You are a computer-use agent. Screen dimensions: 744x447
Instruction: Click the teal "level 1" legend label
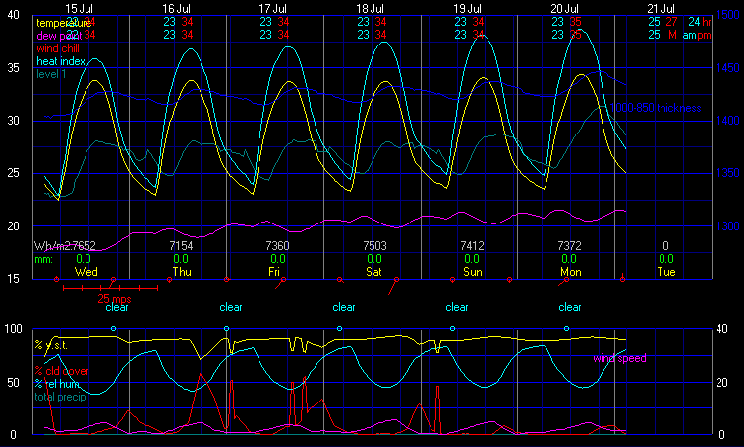pyautogui.click(x=51, y=74)
